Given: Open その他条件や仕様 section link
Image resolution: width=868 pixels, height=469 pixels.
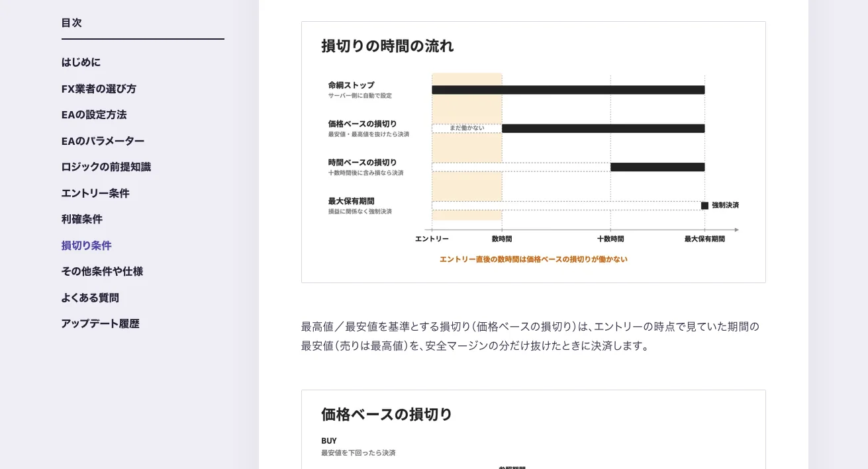Looking at the screenshot, I should pos(102,271).
